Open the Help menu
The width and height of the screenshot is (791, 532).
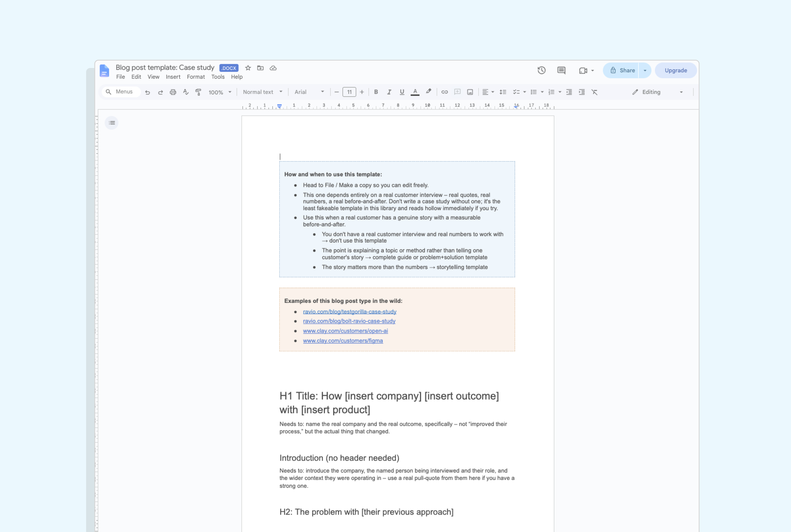[x=237, y=77]
